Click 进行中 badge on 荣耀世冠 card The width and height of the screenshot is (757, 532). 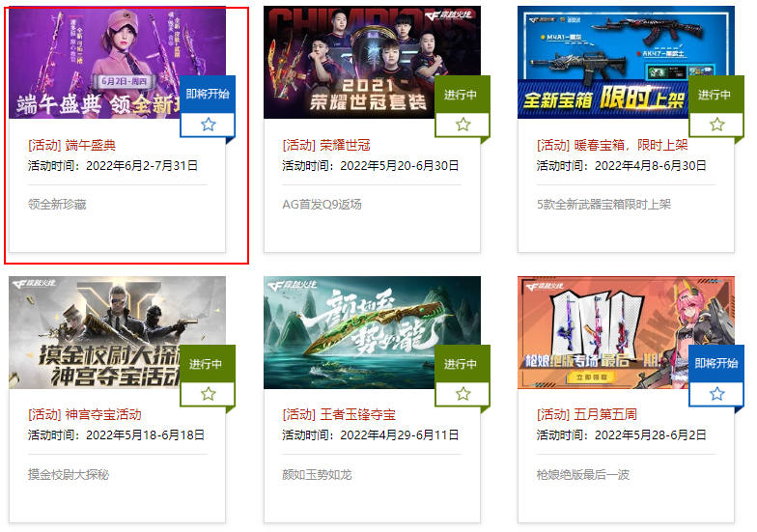tap(463, 95)
